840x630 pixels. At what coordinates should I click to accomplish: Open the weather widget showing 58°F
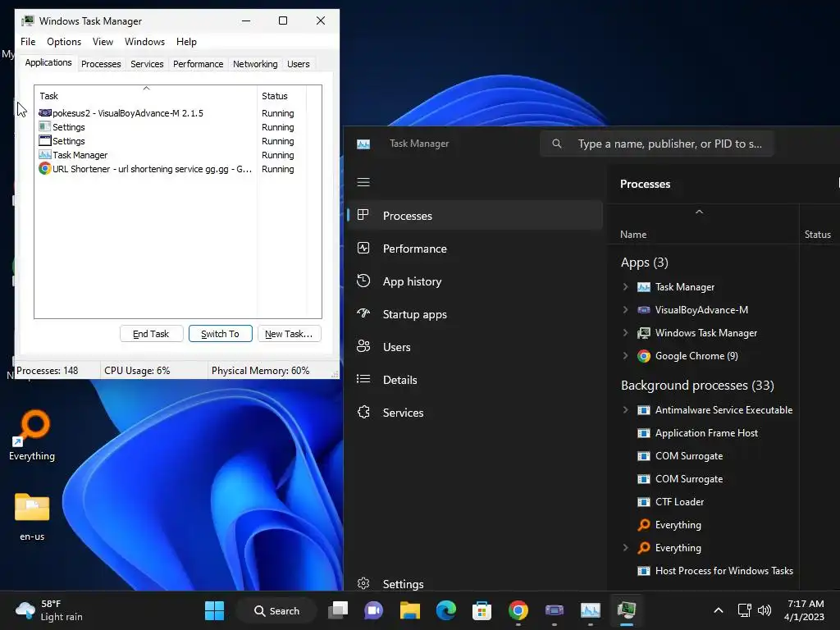[49, 610]
